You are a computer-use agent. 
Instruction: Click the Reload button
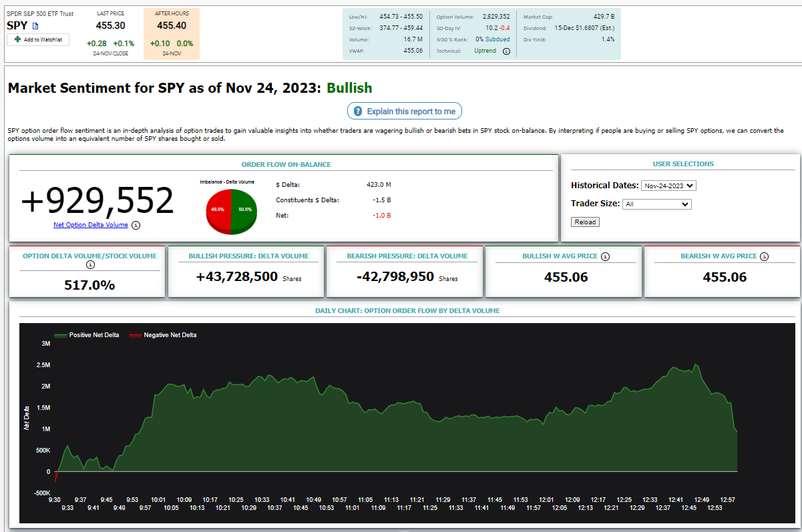pos(585,222)
